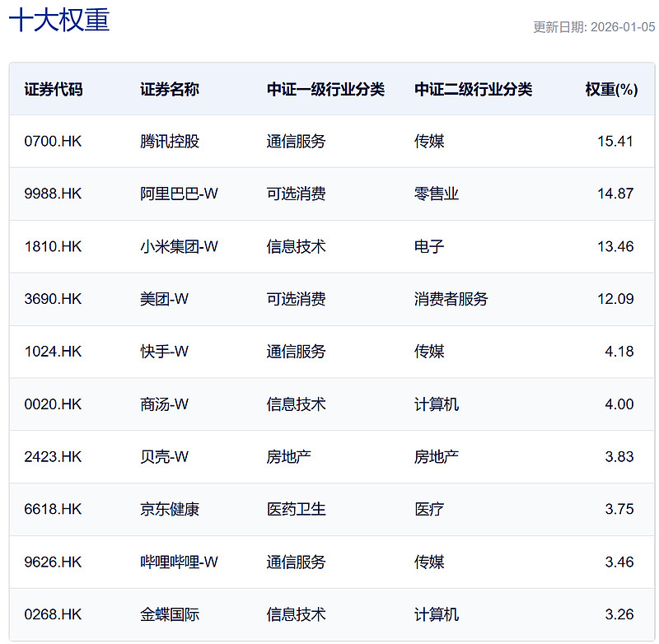Click the 证券代码 column header
Viewport: 659px width, 644px height.
(x=54, y=89)
